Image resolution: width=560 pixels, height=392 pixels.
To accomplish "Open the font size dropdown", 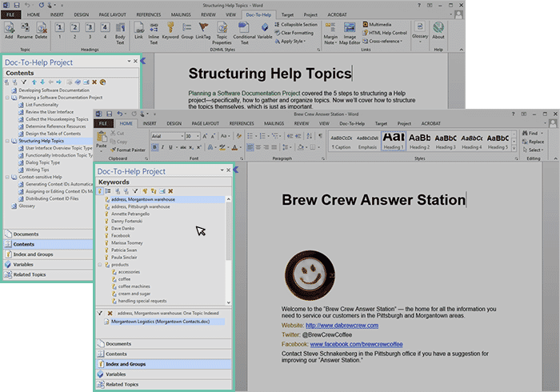I will pos(198,136).
